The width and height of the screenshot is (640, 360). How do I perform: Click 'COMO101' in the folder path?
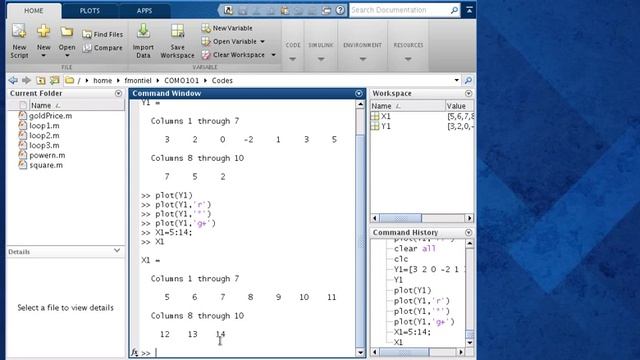[182, 80]
